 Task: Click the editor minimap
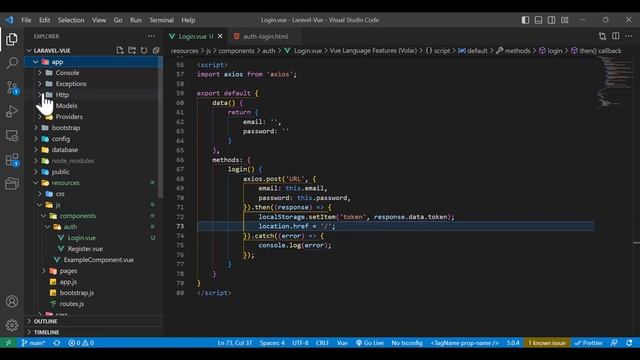point(614,82)
